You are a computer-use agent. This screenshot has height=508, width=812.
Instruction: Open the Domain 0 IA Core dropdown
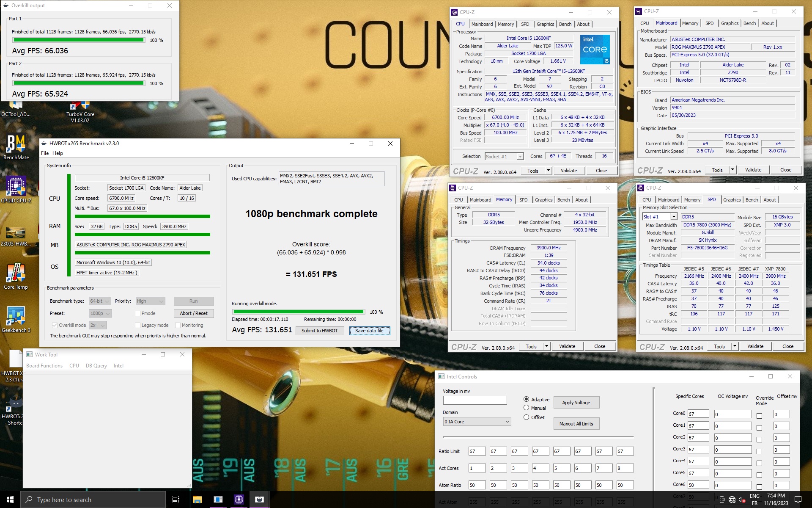pyautogui.click(x=477, y=422)
